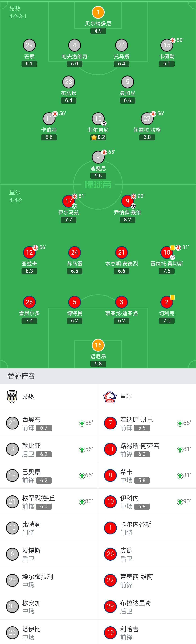196x644 pixels.
Task: Open Lille LOSC club crest icon
Action: tap(110, 397)
